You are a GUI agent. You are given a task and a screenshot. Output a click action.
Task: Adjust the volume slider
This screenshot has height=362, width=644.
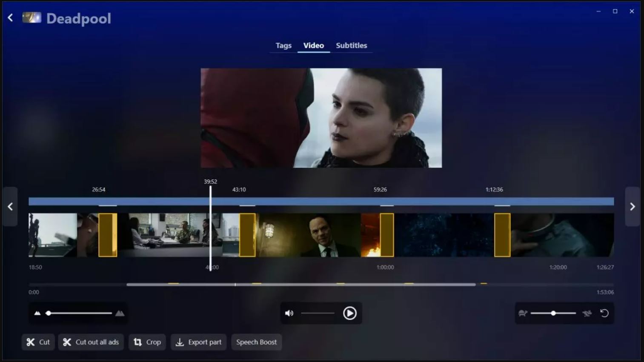coord(318,314)
